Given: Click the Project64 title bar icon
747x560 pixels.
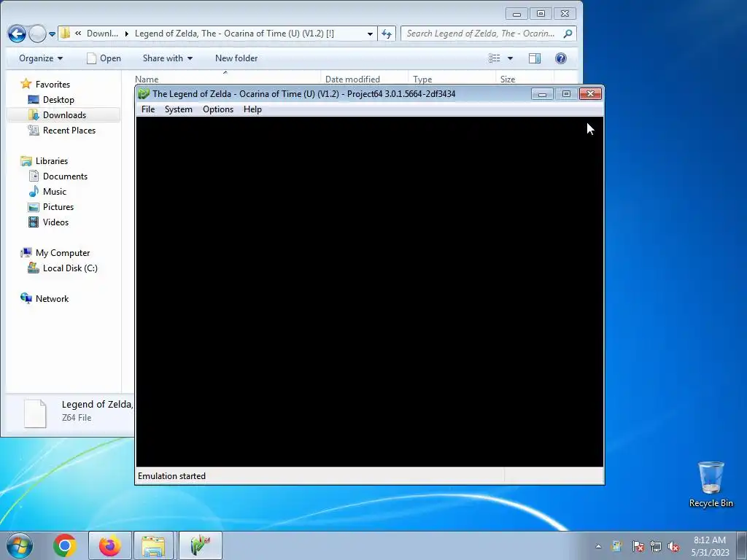Looking at the screenshot, I should pos(144,94).
